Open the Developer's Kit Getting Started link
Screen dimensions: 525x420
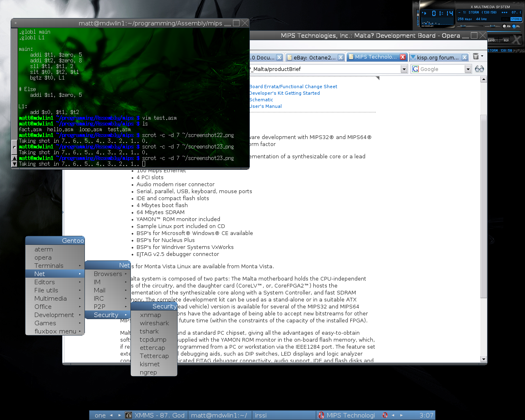coord(284,93)
